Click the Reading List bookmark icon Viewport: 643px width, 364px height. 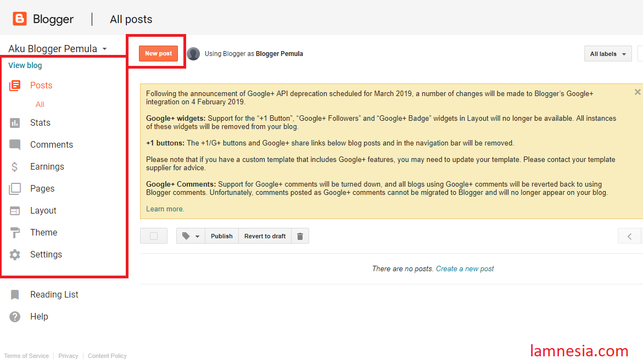15,295
